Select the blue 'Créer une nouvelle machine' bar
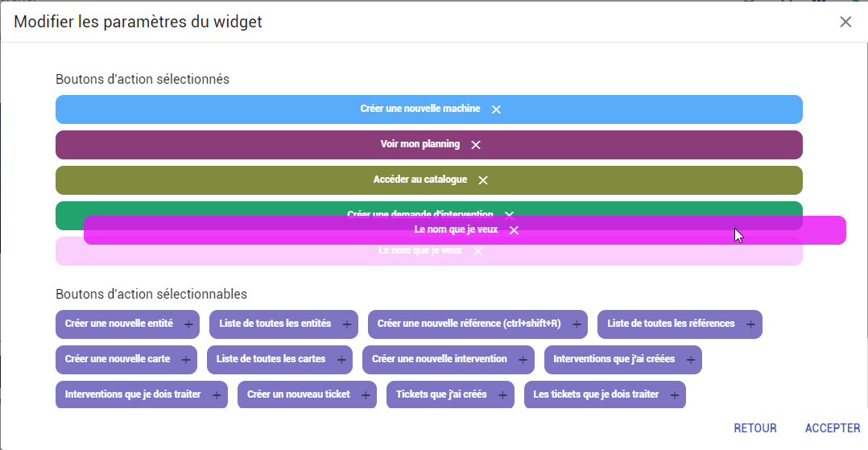The width and height of the screenshot is (868, 450). point(429,109)
